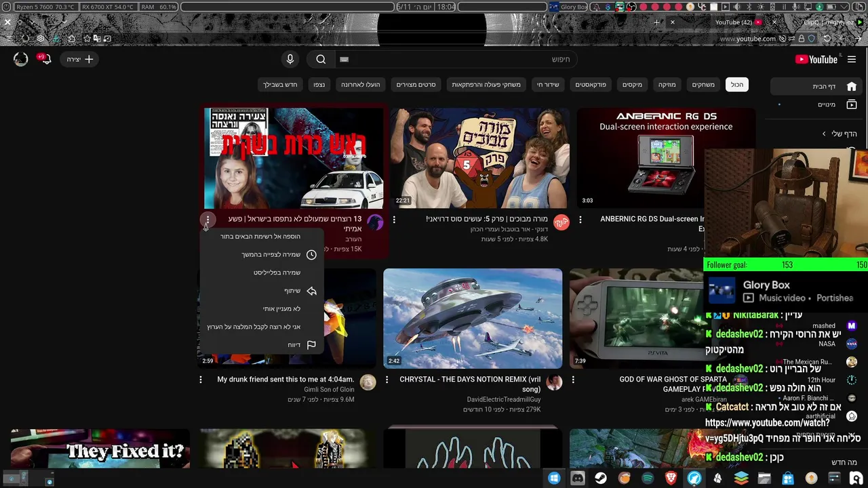Open the flying saucer CHRYSTAL video thumbnail
This screenshot has height=488, width=868.
coord(473,319)
